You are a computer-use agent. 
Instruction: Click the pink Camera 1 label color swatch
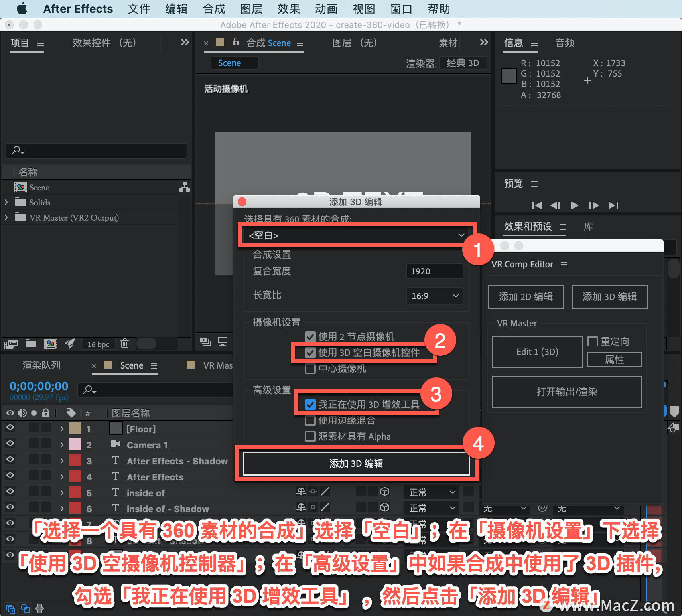[x=75, y=444]
